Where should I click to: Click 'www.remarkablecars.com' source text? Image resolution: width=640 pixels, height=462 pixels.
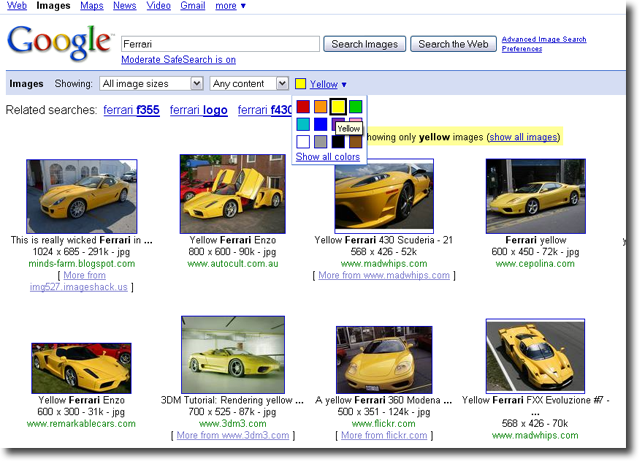81,424
